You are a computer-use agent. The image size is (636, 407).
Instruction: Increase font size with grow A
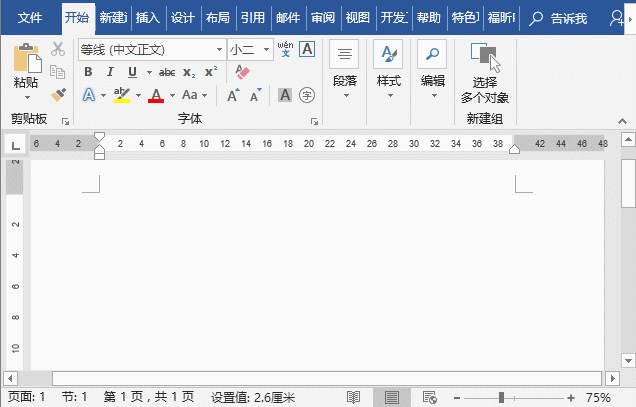coord(233,95)
